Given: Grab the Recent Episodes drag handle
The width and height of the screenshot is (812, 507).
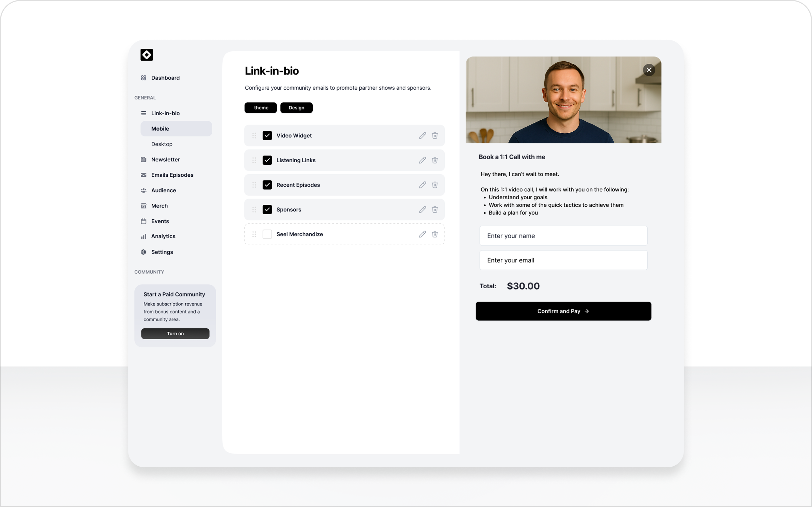Looking at the screenshot, I should click(254, 185).
